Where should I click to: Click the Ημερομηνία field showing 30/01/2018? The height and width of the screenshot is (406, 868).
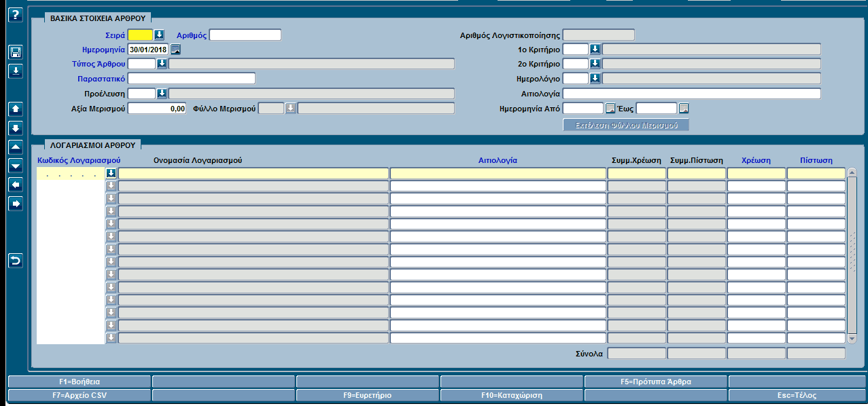[x=148, y=49]
